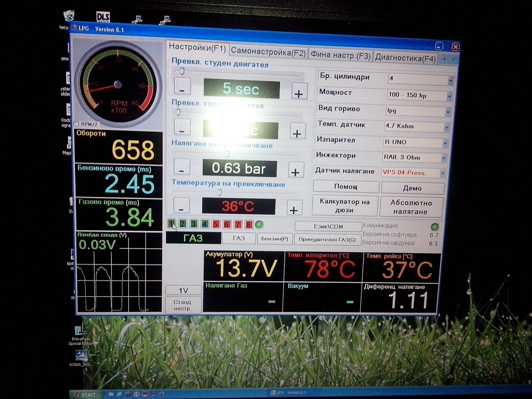Click the LPG title bar app icon
The width and height of the screenshot is (532, 399).
coord(74,28)
